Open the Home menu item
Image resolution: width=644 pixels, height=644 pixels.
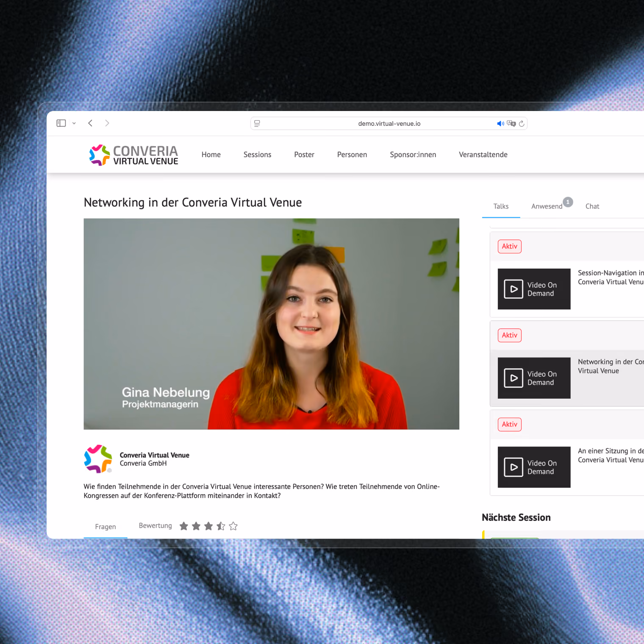pos(211,155)
